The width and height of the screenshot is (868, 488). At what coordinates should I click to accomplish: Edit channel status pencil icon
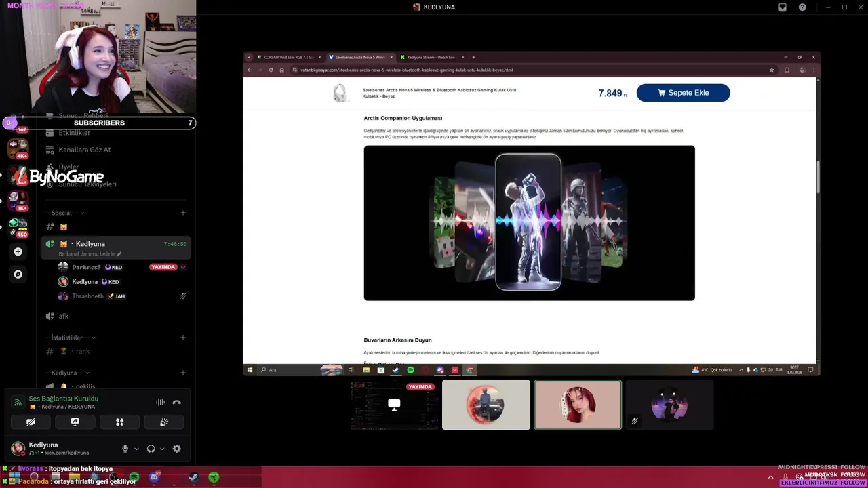[x=119, y=254]
